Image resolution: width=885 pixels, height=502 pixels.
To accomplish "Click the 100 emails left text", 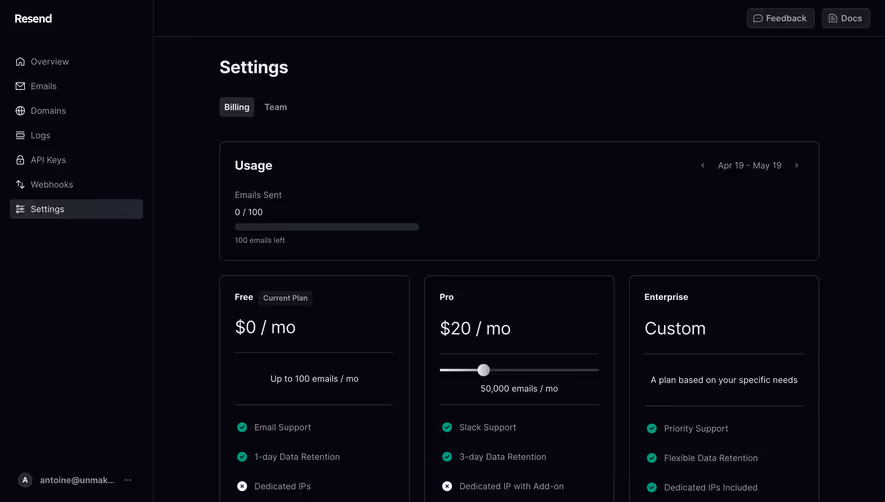I will pyautogui.click(x=260, y=241).
